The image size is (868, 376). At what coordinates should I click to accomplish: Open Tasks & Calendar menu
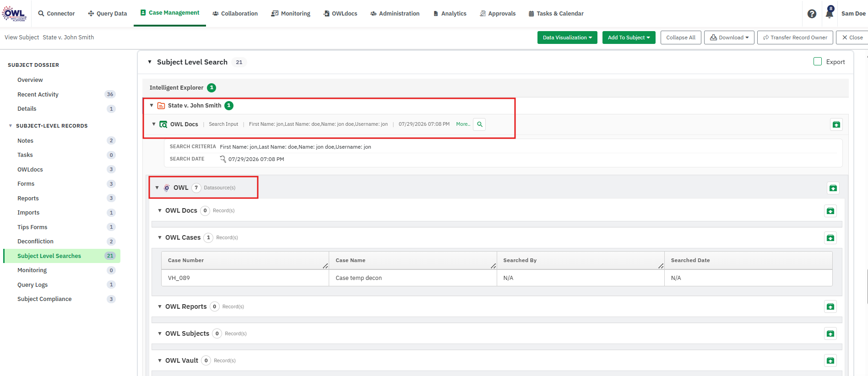pos(556,14)
